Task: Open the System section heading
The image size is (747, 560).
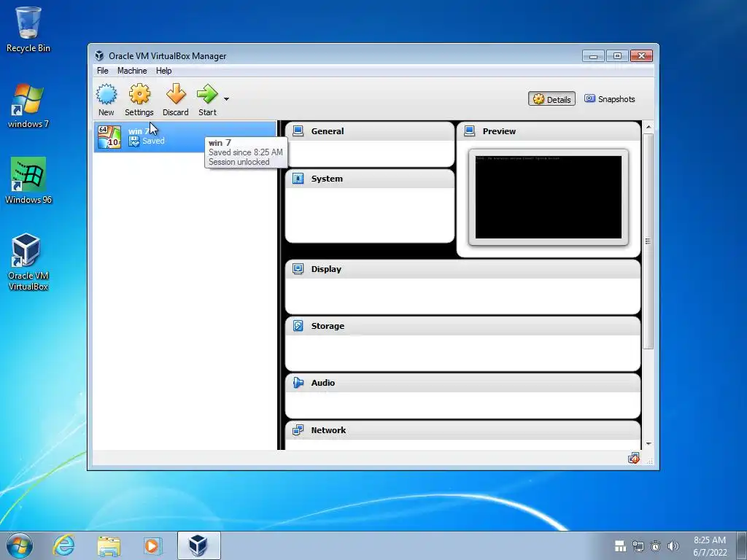Action: pos(327,179)
